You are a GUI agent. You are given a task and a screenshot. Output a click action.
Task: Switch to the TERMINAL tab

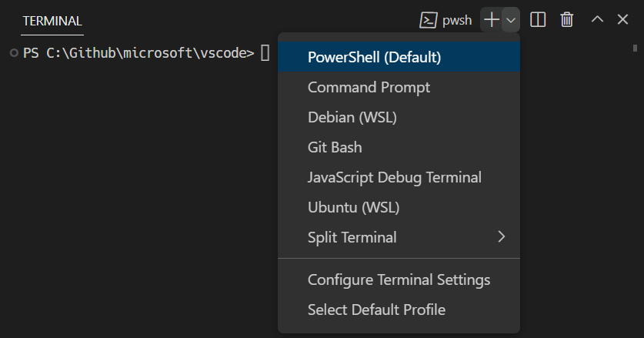pyautogui.click(x=52, y=21)
